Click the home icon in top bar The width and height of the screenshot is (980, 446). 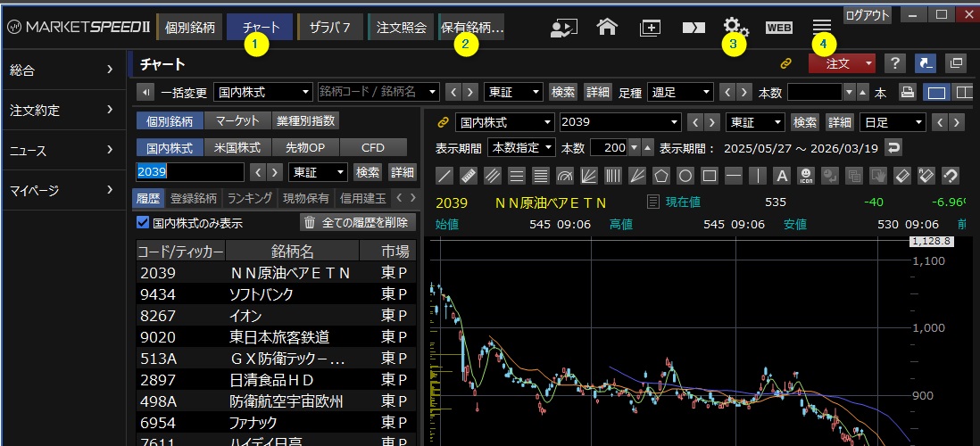607,27
